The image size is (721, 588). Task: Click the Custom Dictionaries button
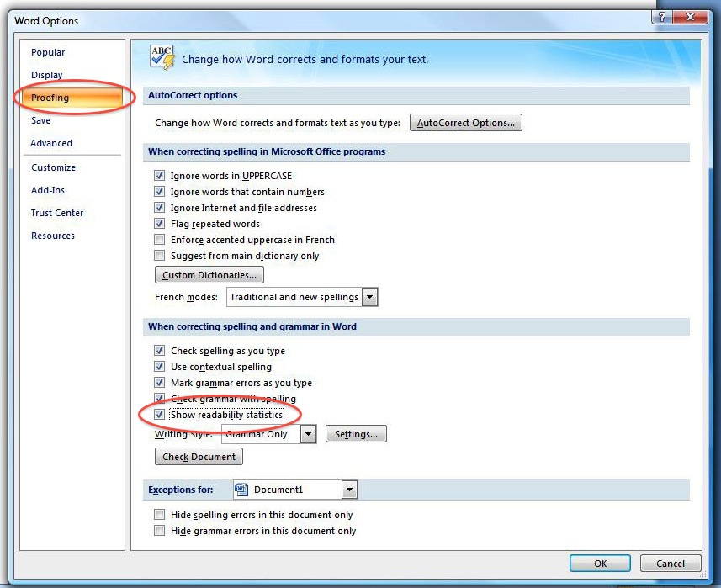(209, 275)
